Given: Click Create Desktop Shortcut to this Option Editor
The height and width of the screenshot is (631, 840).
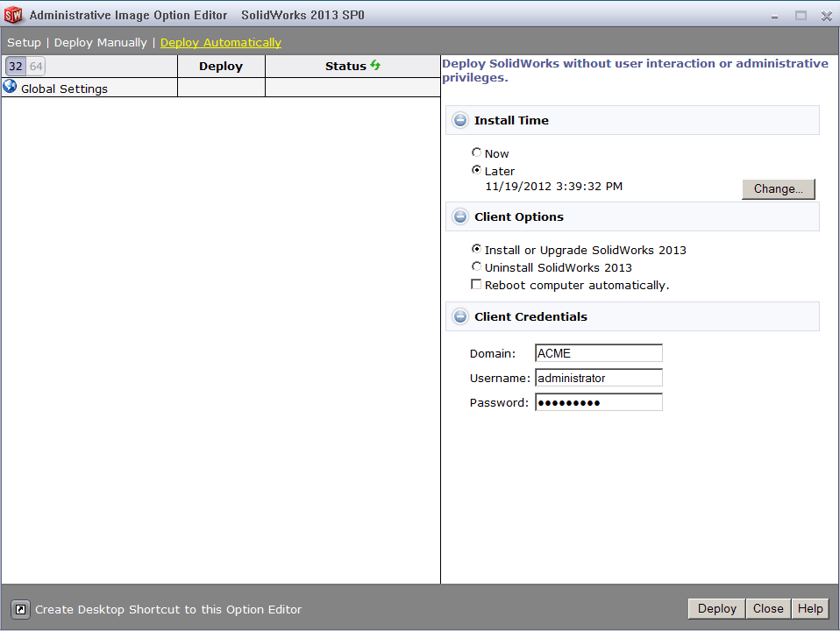Looking at the screenshot, I should pos(168,610).
